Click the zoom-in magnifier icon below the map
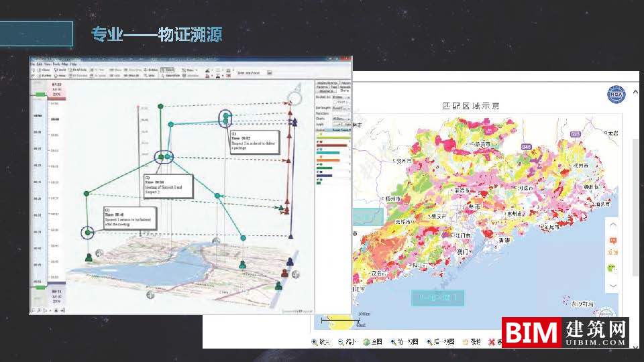Screen dimensions: 644x362 coord(315,342)
